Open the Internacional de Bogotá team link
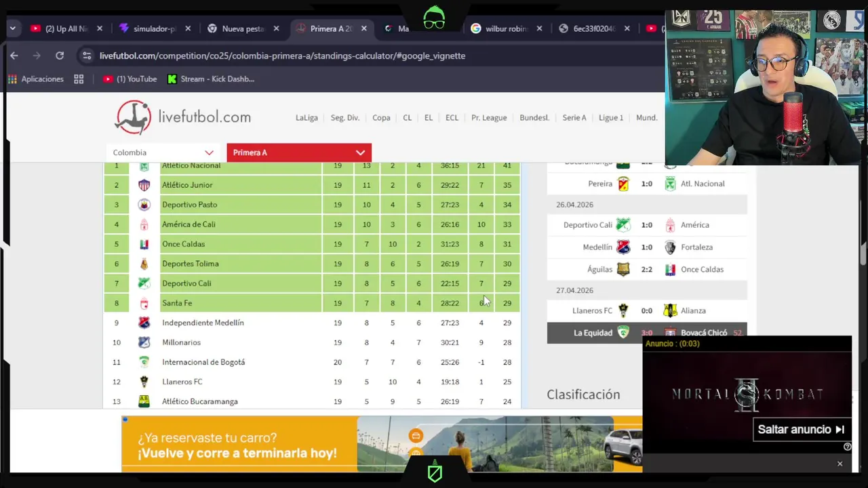 203,362
